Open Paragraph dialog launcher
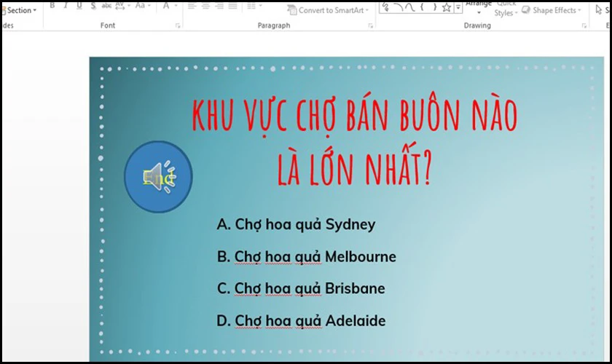Viewport: 612px width, 364px height. [x=370, y=25]
